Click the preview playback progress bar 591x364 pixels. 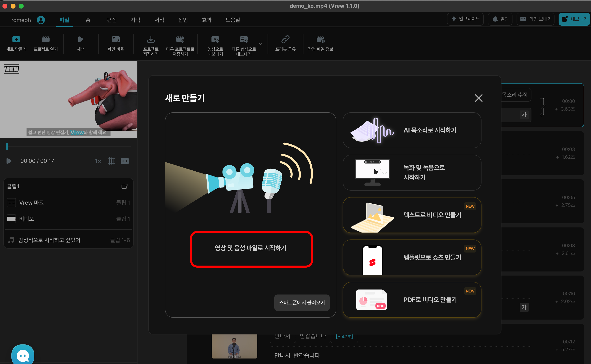tap(69, 146)
